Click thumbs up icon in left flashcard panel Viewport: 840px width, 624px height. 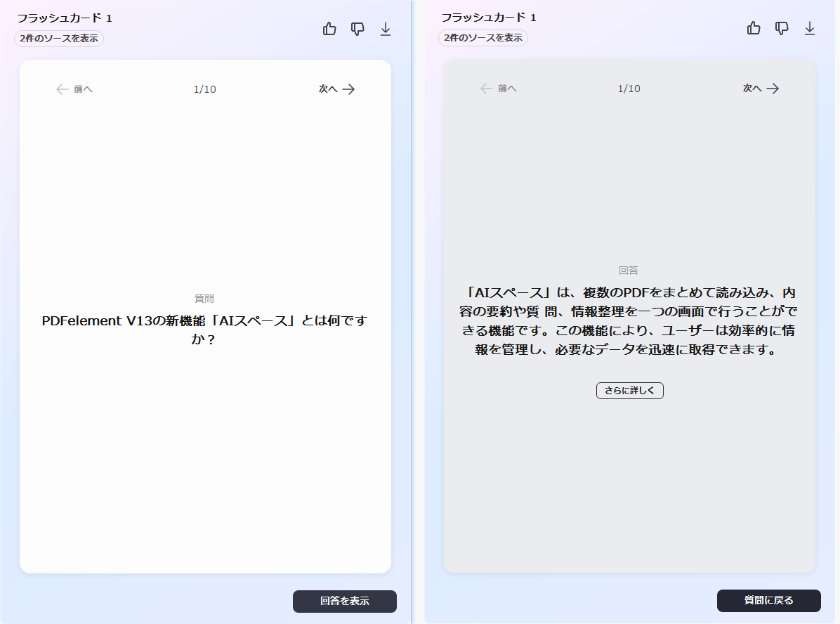(329, 28)
